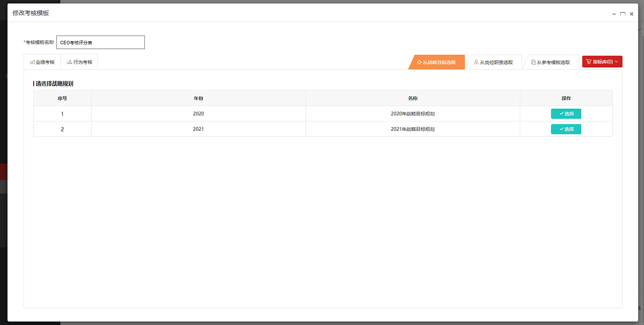Minimize the 修改考核模板 dialog

pyautogui.click(x=614, y=14)
